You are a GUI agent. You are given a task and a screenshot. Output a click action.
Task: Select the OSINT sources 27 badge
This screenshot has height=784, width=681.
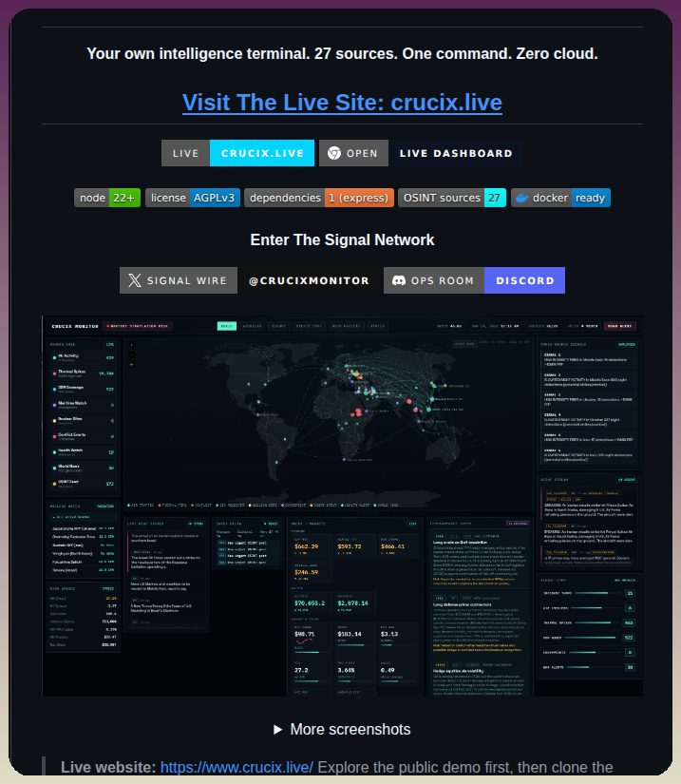[452, 198]
